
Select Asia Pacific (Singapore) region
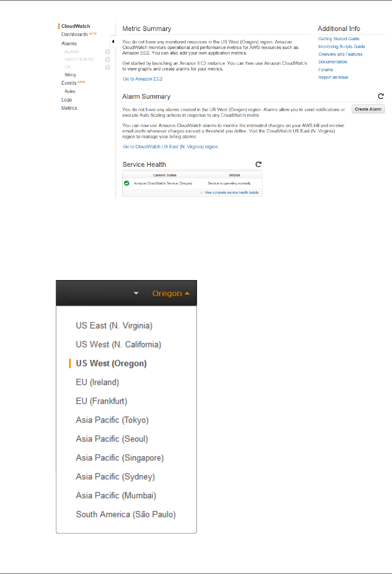pos(120,458)
